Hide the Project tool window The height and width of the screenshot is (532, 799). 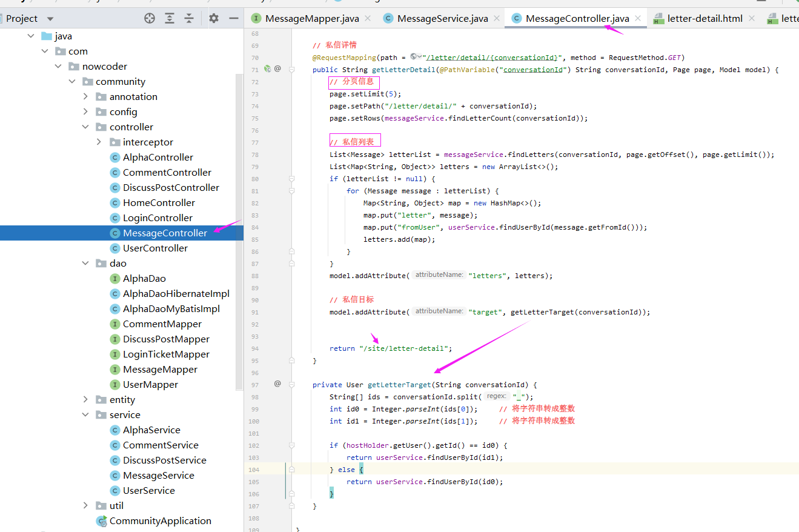tap(234, 19)
